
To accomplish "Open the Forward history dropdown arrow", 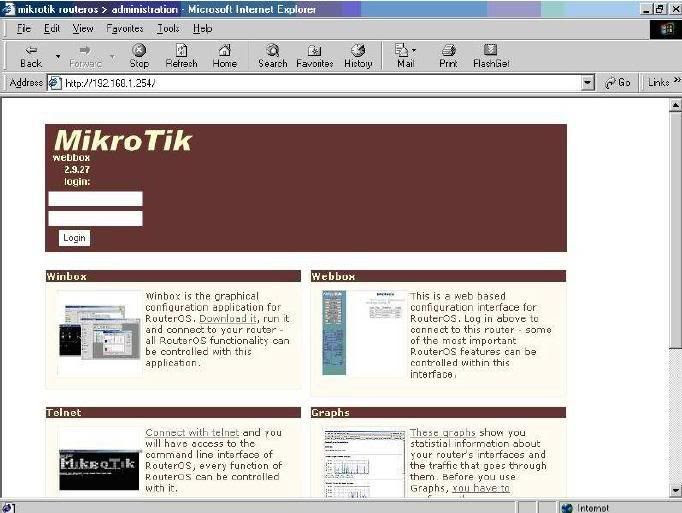I will tap(112, 57).
